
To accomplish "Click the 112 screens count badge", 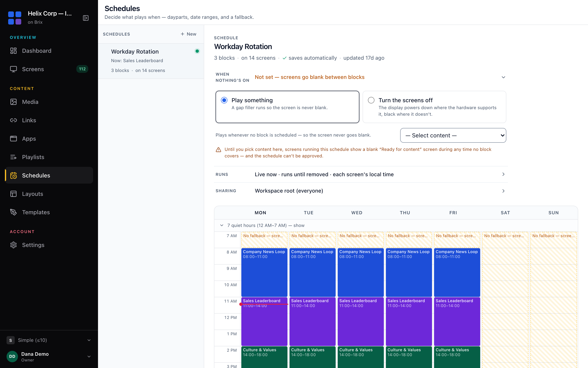I will (x=82, y=69).
